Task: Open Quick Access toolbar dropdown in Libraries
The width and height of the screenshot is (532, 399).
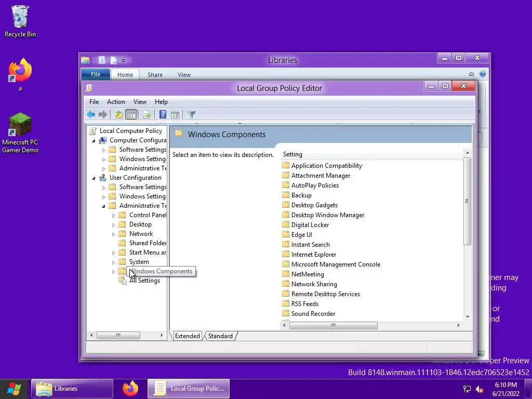Action: (x=124, y=60)
